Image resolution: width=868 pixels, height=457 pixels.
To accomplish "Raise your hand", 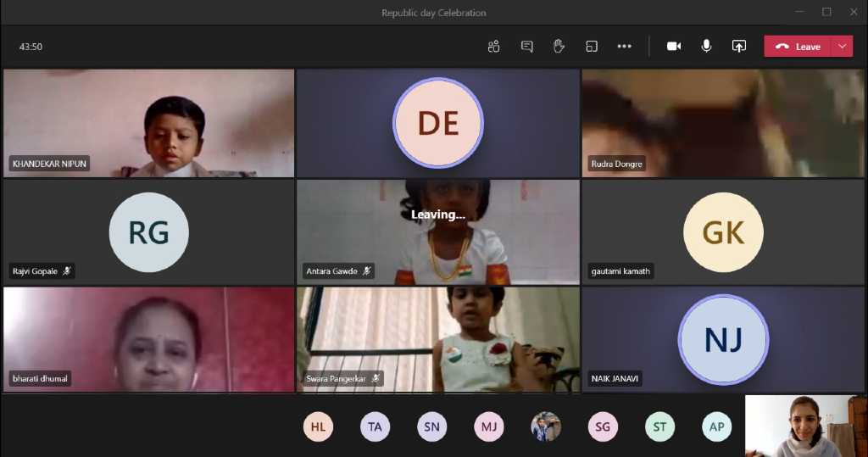I will pyautogui.click(x=559, y=47).
